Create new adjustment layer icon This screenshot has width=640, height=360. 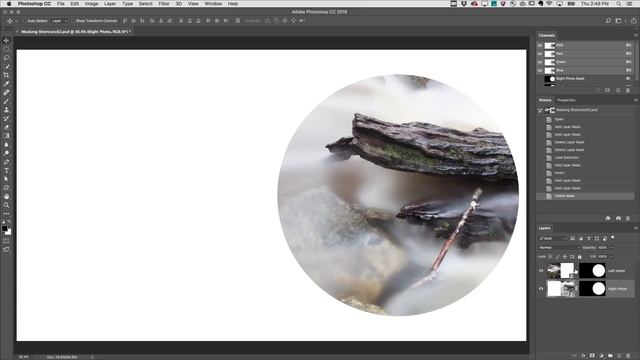601,356
